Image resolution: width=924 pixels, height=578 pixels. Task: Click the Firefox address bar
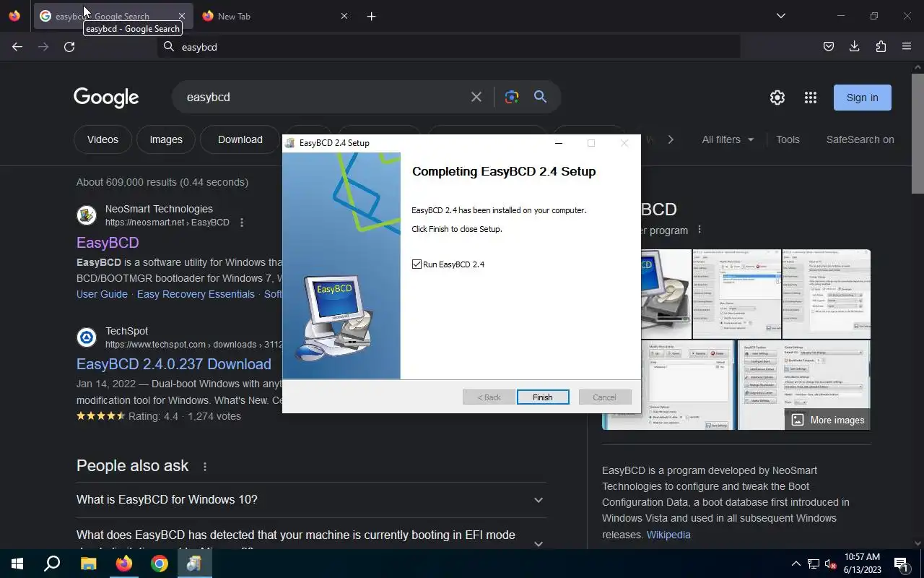pyautogui.click(x=449, y=47)
